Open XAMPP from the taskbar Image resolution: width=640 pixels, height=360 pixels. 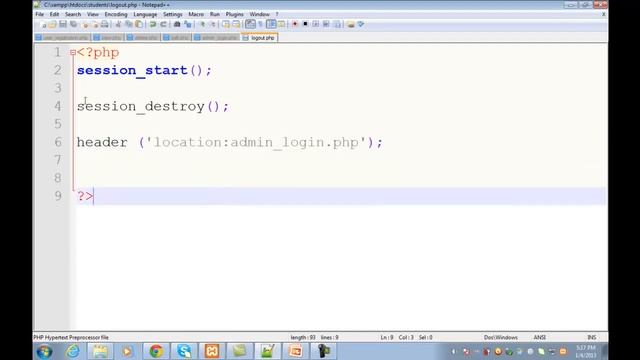click(212, 351)
